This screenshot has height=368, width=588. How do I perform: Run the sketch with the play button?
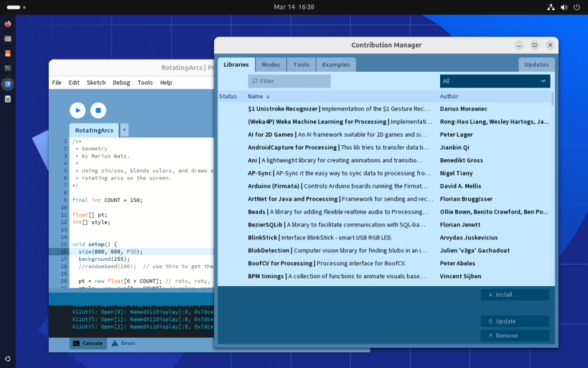[77, 110]
